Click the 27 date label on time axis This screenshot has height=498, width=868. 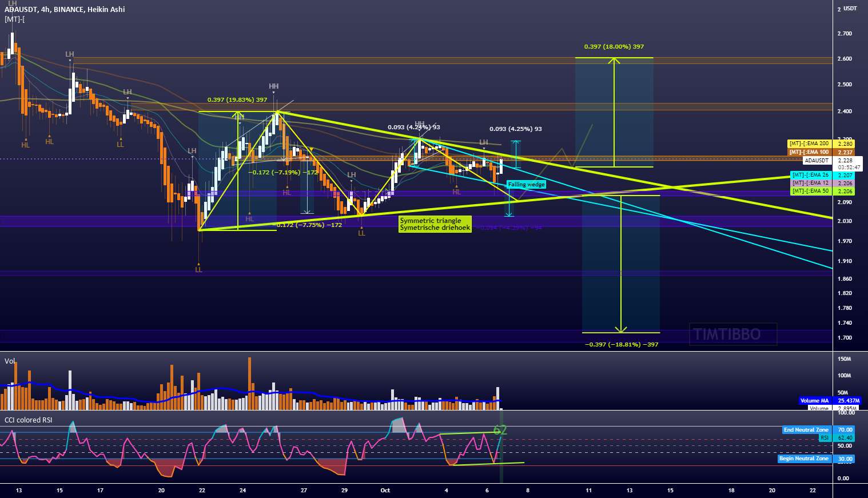[304, 490]
